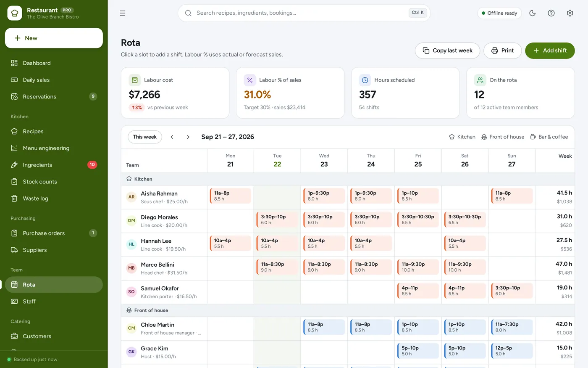Click Copy last week button

[x=447, y=50]
